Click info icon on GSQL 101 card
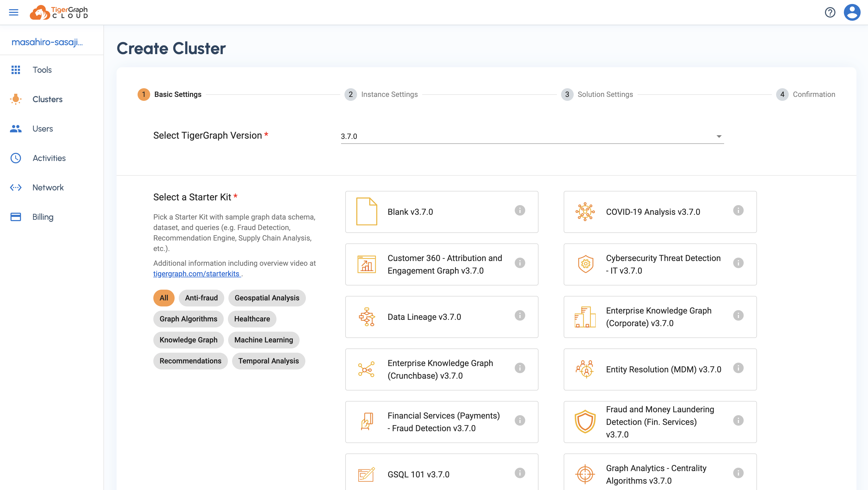This screenshot has width=868, height=490. (x=520, y=473)
